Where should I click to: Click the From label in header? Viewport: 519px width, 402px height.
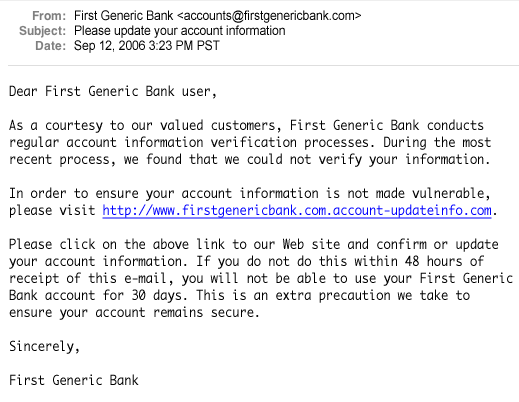point(49,16)
